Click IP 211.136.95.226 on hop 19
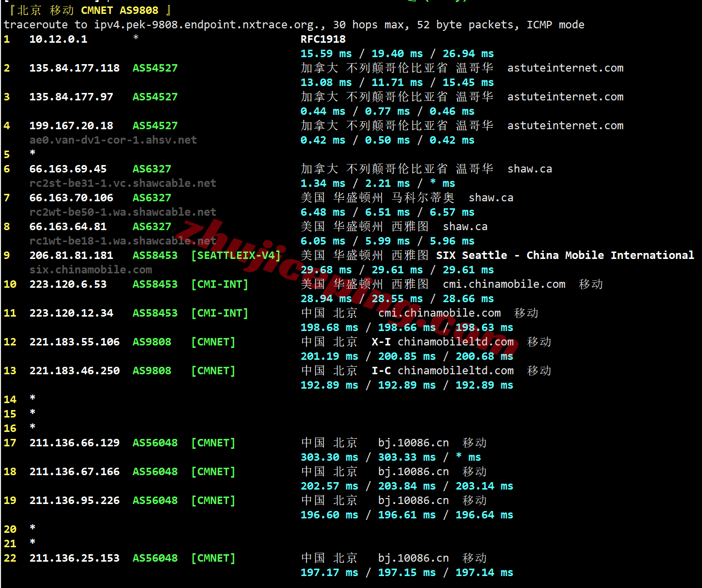The image size is (702, 588). [x=75, y=501]
